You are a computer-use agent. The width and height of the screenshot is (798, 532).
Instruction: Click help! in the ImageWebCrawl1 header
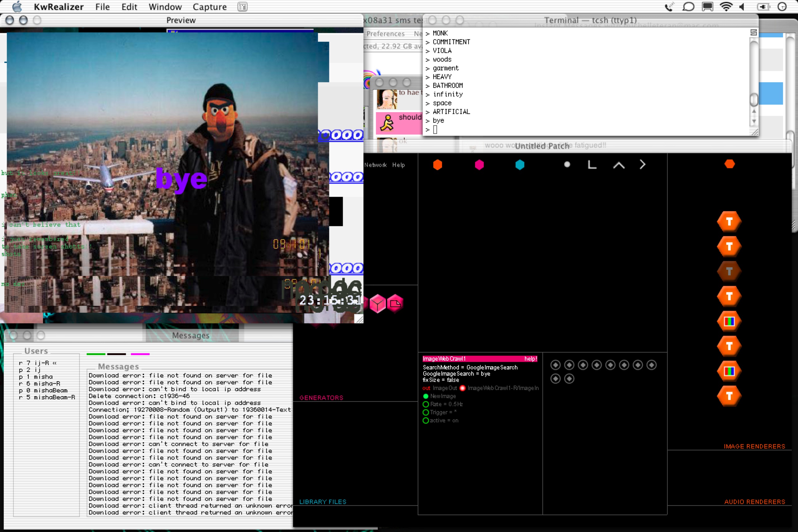[x=531, y=359]
